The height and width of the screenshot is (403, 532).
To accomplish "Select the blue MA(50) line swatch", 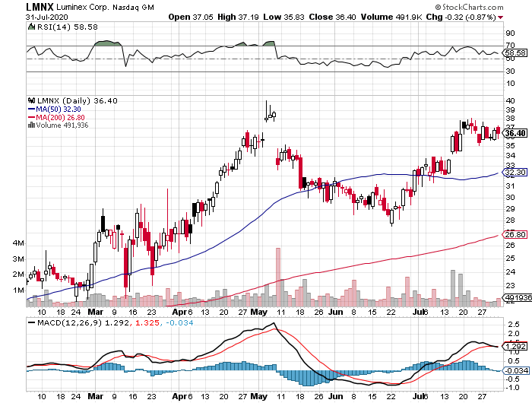I will click(x=32, y=109).
